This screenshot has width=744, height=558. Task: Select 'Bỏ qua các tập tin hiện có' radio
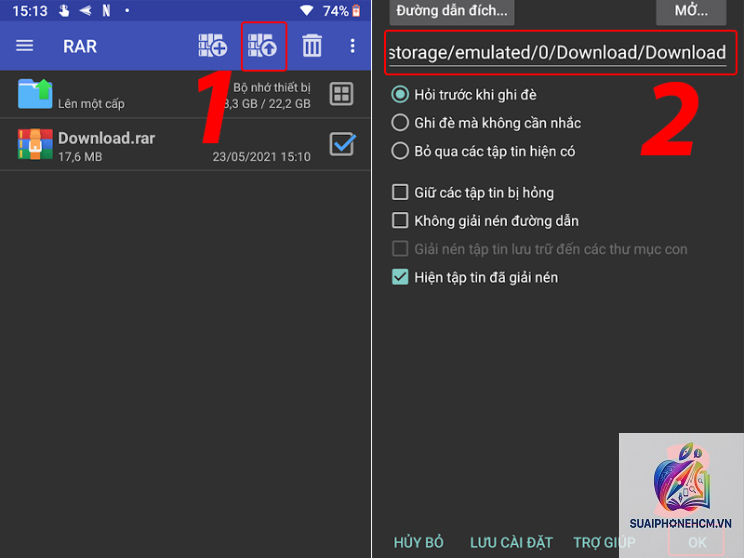pos(483,151)
